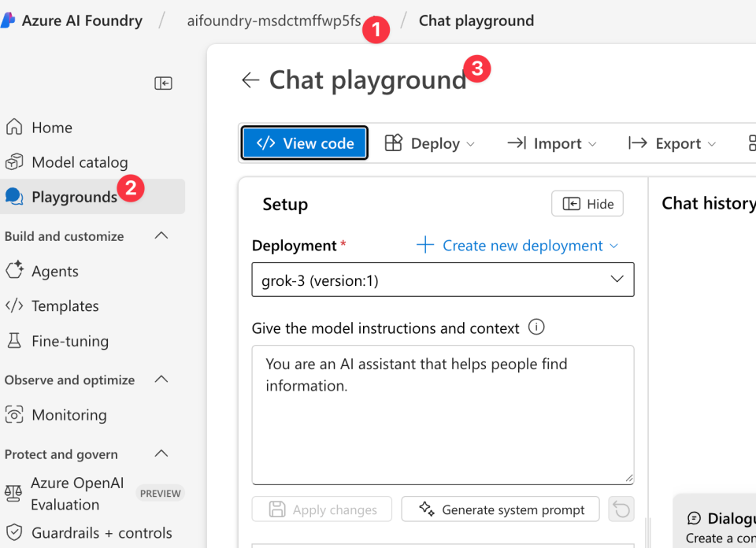Click the PREVIEW badge beside Azure OpenAI Evaluation

click(160, 493)
